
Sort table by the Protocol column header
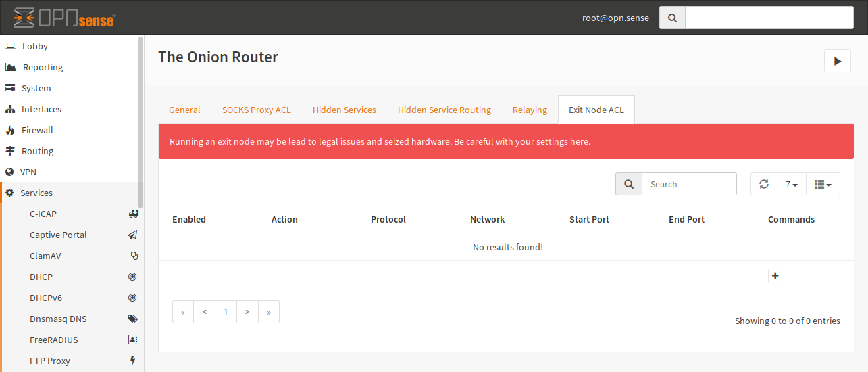(x=388, y=219)
